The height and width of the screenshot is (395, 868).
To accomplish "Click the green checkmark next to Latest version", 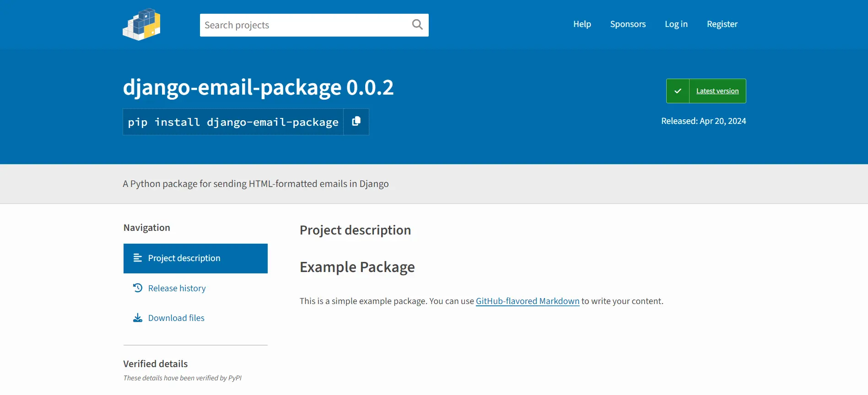I will (678, 91).
